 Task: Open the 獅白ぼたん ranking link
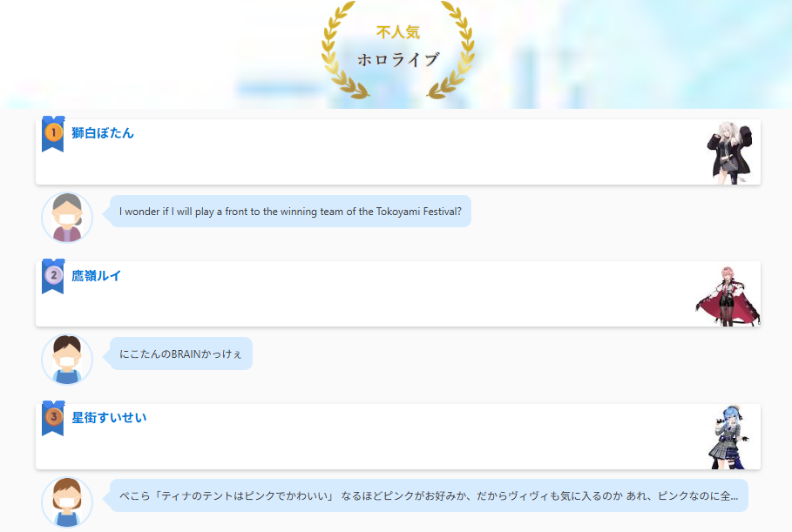(103, 133)
